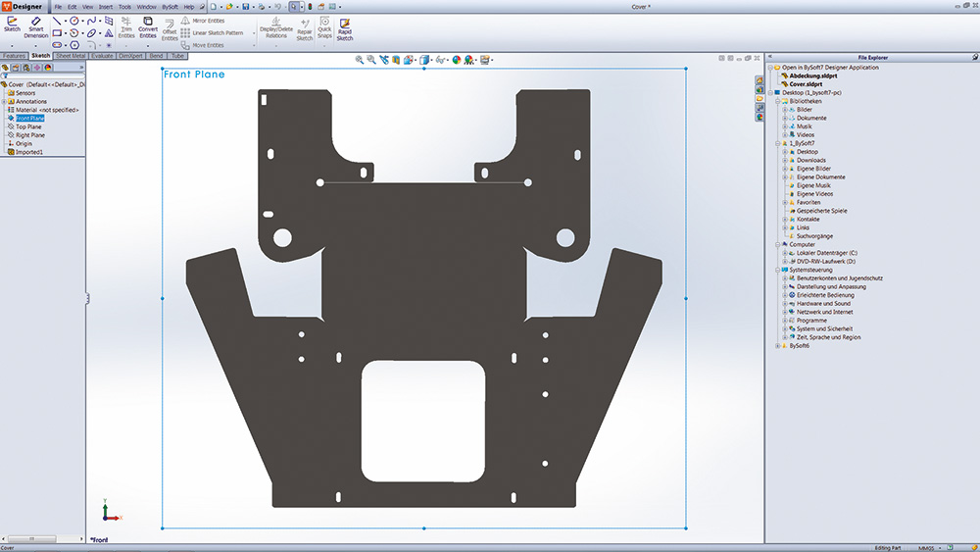This screenshot has width=980, height=552.
Task: Save the document with the floppy icon
Action: [246, 7]
